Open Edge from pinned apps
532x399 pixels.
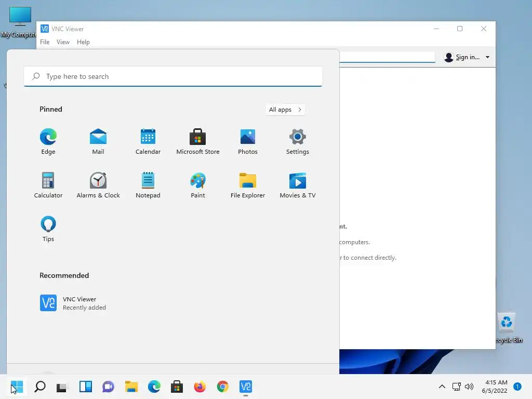point(48,141)
